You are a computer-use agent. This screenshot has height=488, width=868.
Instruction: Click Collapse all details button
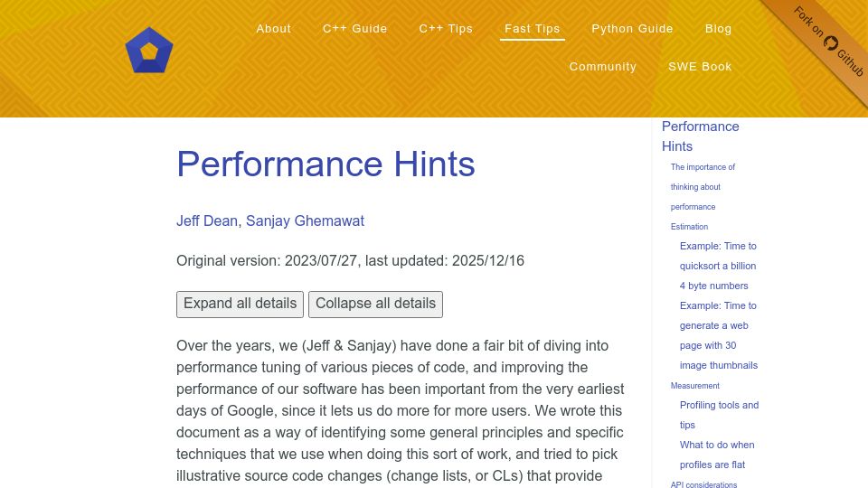click(x=375, y=305)
